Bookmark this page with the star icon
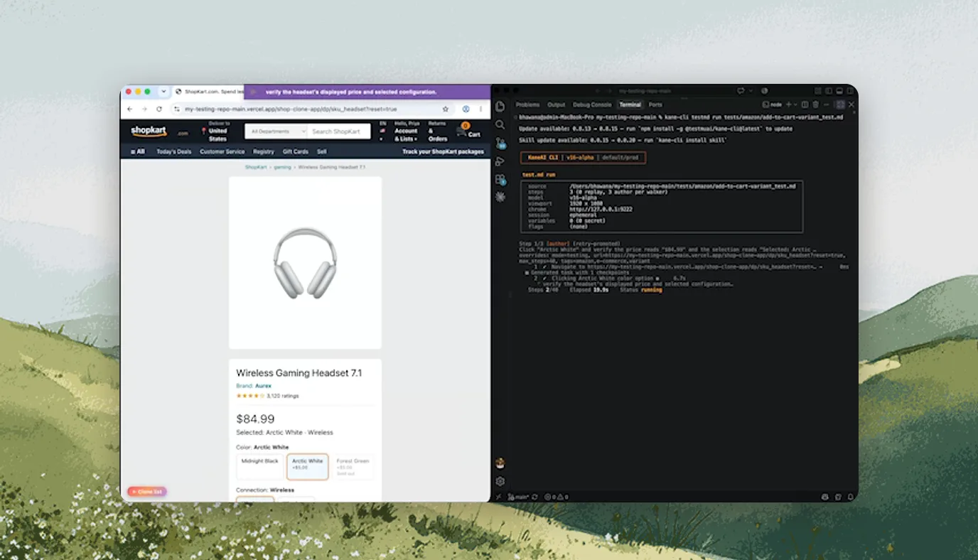The image size is (978, 560). tap(446, 109)
